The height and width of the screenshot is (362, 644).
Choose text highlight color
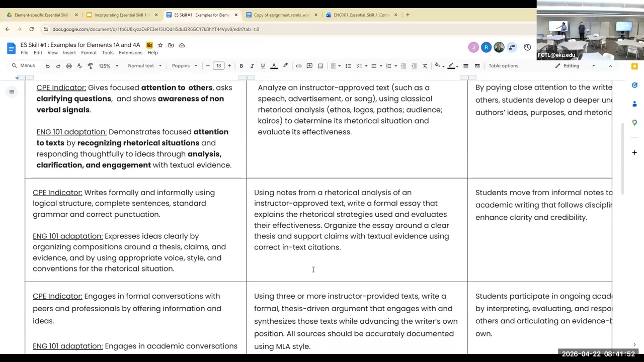coord(285,66)
